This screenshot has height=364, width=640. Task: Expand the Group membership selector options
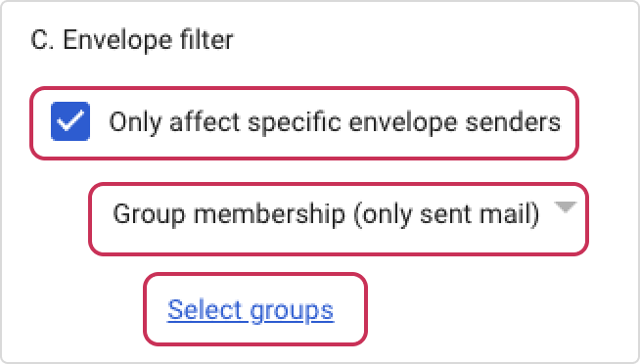(339, 219)
